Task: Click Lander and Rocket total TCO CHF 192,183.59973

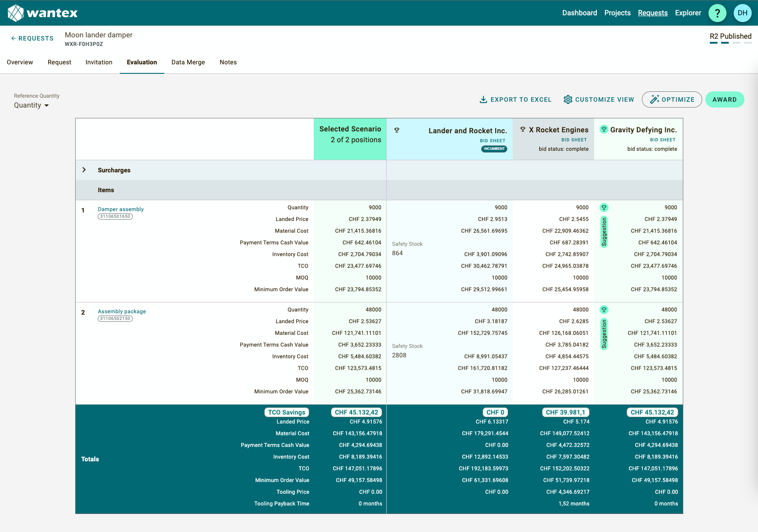Action: 483,469
